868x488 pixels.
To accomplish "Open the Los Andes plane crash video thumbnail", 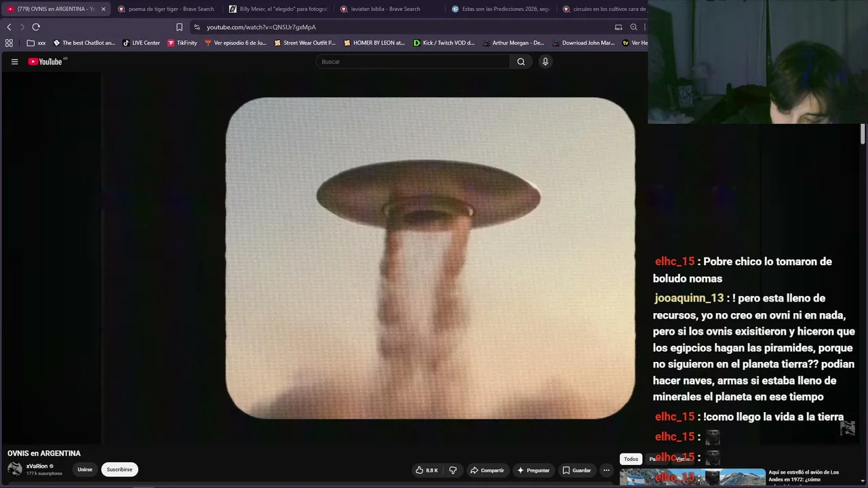I will [x=692, y=477].
